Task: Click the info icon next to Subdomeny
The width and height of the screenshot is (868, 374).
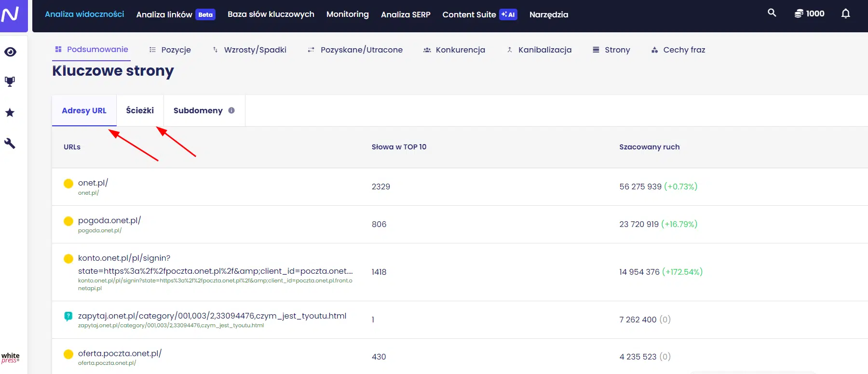Action: click(231, 110)
